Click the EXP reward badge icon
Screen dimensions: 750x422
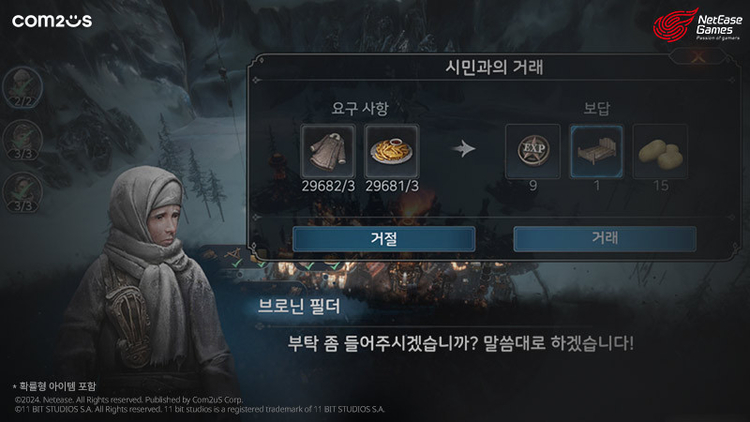533,151
